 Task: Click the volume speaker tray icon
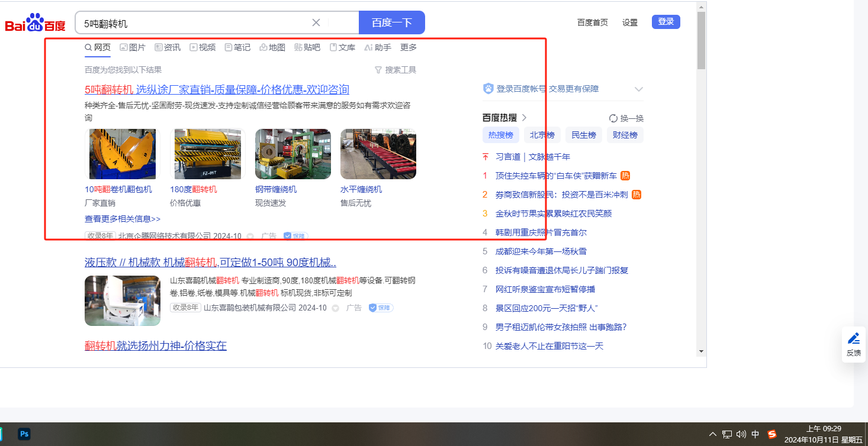741,434
